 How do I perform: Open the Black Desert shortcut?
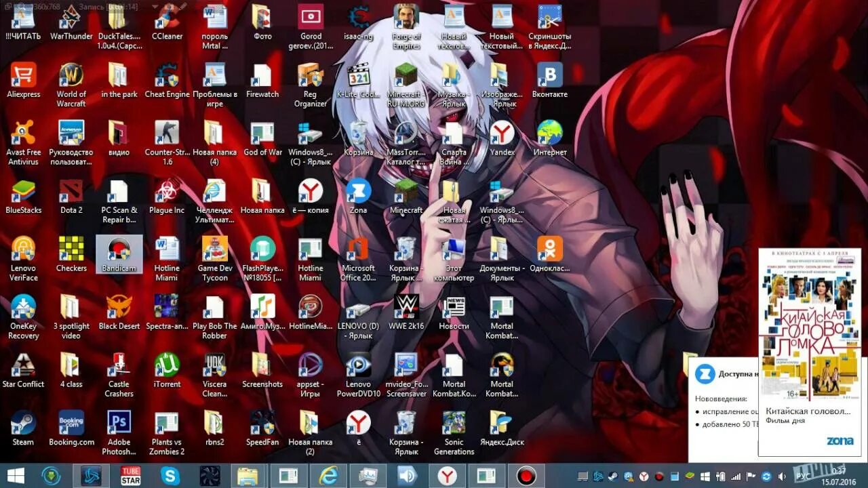click(119, 312)
